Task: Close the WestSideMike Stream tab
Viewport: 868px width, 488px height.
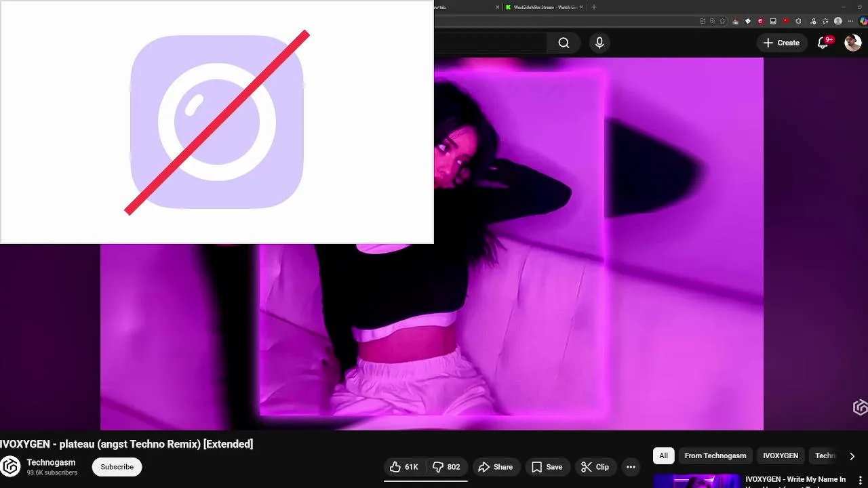Action: click(581, 7)
